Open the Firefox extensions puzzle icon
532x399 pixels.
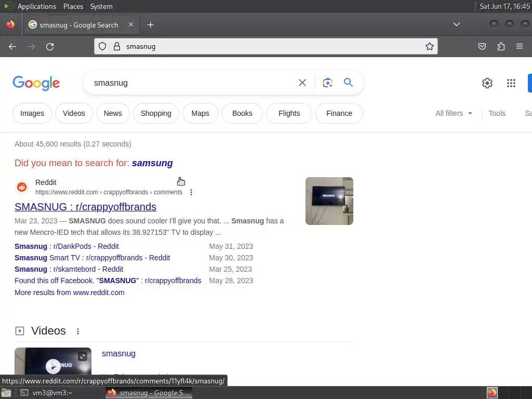(501, 46)
